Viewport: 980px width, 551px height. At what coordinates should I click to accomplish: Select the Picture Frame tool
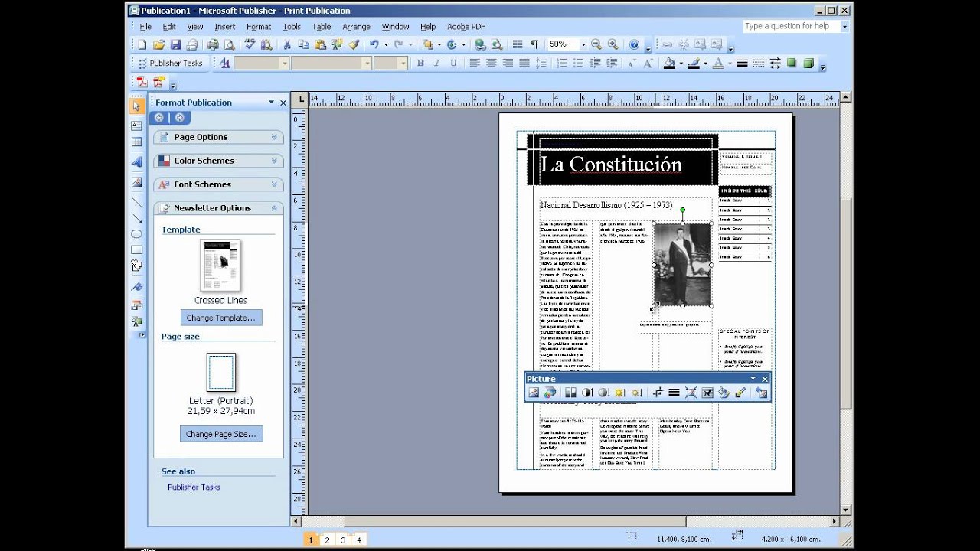click(136, 182)
